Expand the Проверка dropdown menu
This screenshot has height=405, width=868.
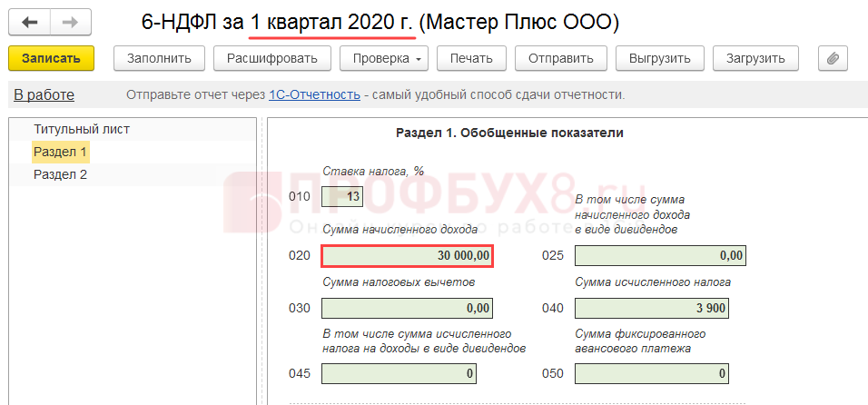(x=383, y=59)
